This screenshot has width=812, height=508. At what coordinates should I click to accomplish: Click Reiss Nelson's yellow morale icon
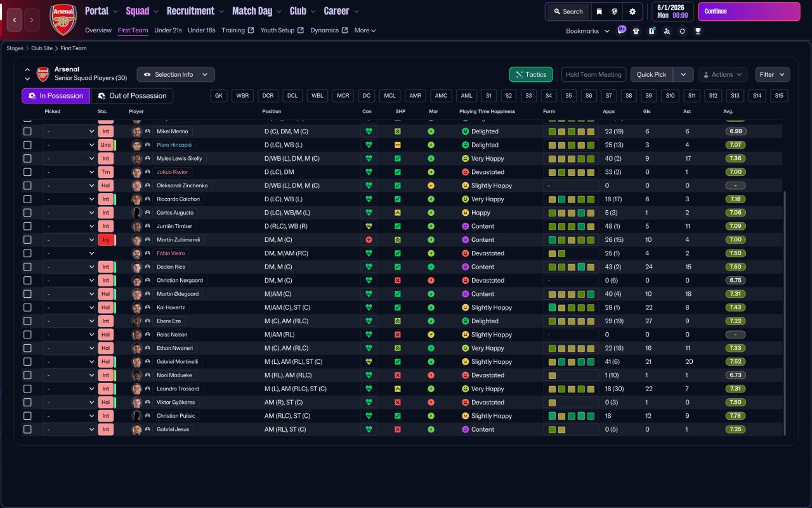pos(431,335)
